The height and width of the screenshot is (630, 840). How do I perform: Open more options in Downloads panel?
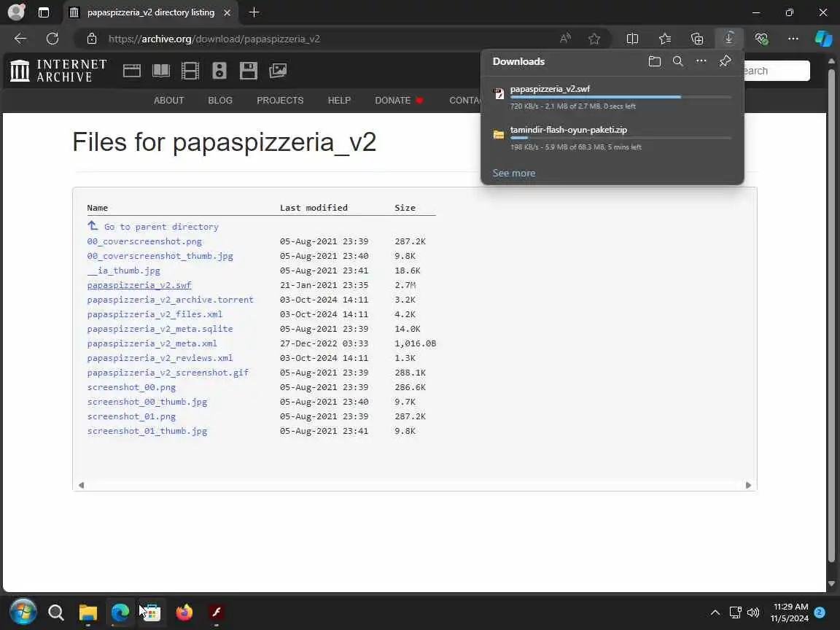click(701, 61)
